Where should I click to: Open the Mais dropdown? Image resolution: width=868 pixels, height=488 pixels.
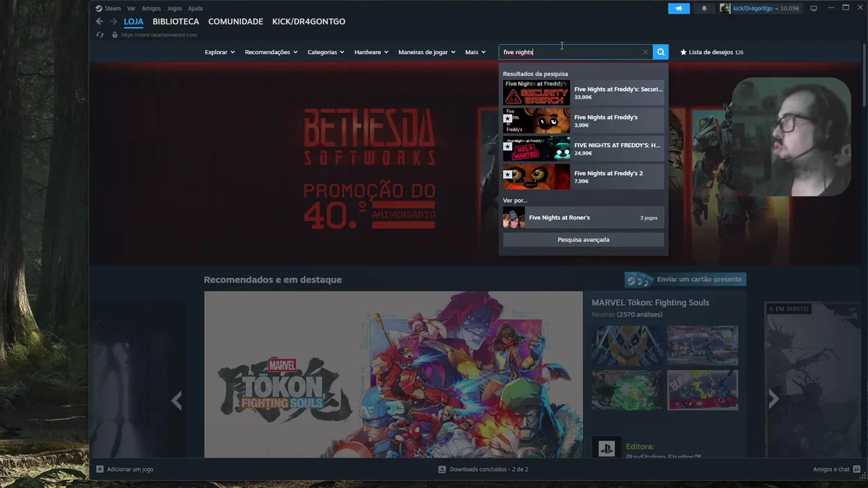click(475, 52)
